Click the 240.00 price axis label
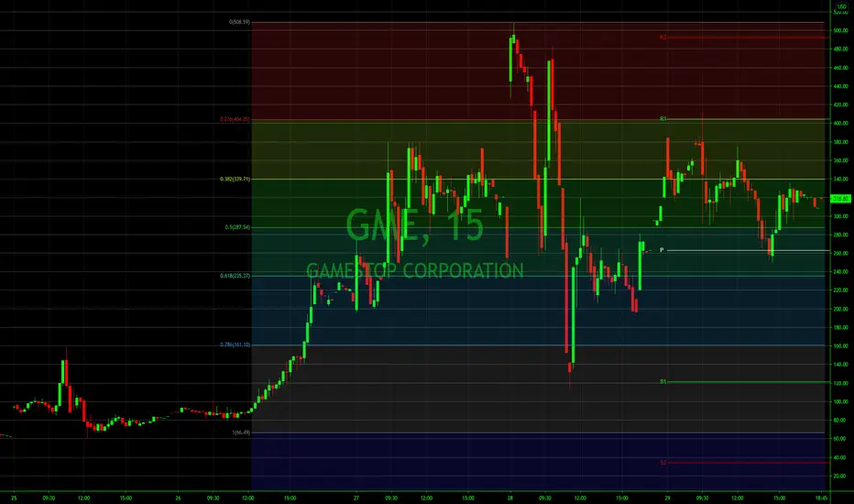This screenshot has height=504, width=854. click(x=840, y=272)
